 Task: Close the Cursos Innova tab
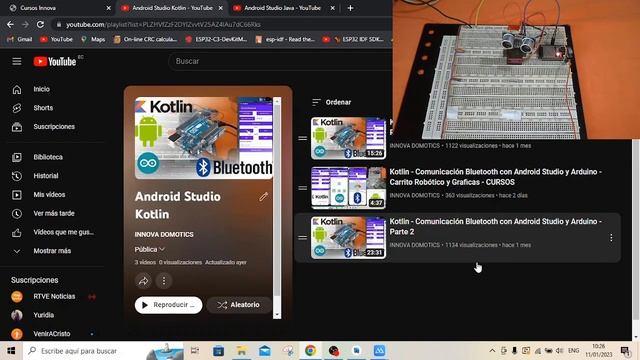[109, 8]
